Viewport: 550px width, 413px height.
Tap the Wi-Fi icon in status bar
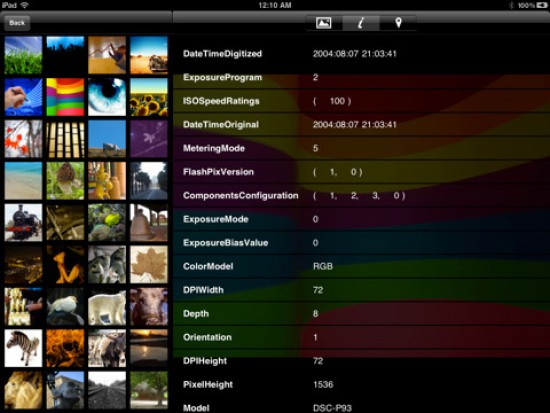(x=25, y=5)
